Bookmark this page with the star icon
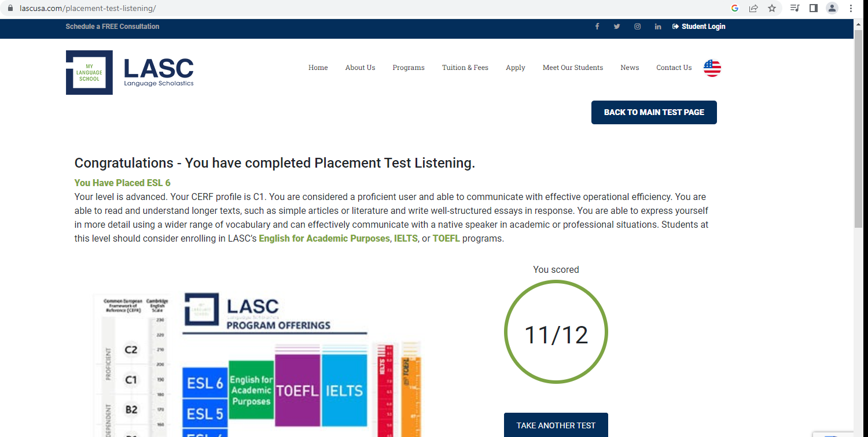Image resolution: width=868 pixels, height=437 pixels. [x=773, y=8]
